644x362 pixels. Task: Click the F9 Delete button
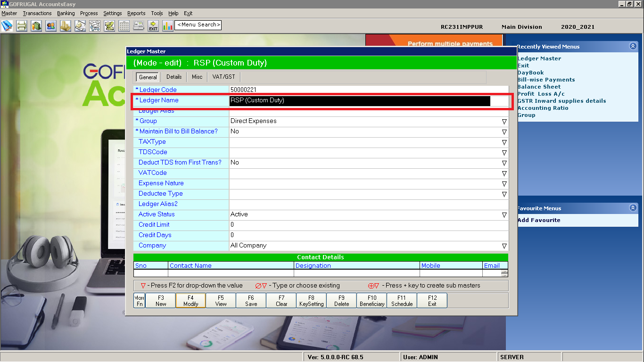[342, 301]
